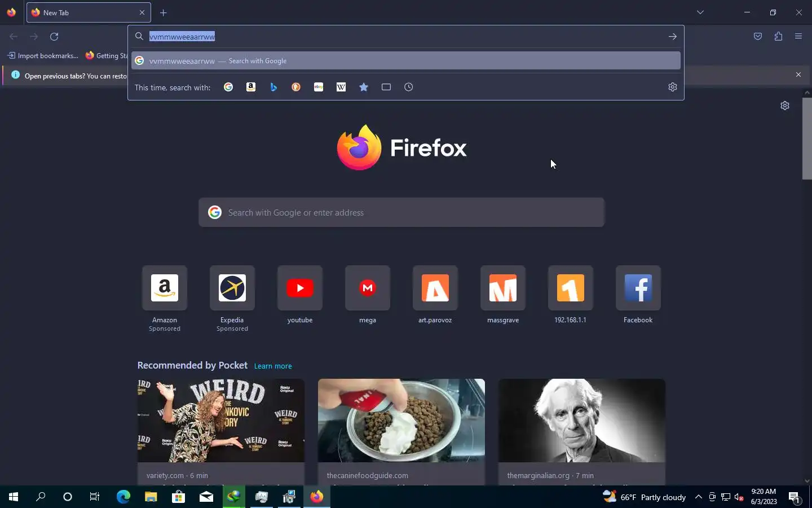812x508 pixels.
Task: Click the address bar text field
Action: click(406, 37)
